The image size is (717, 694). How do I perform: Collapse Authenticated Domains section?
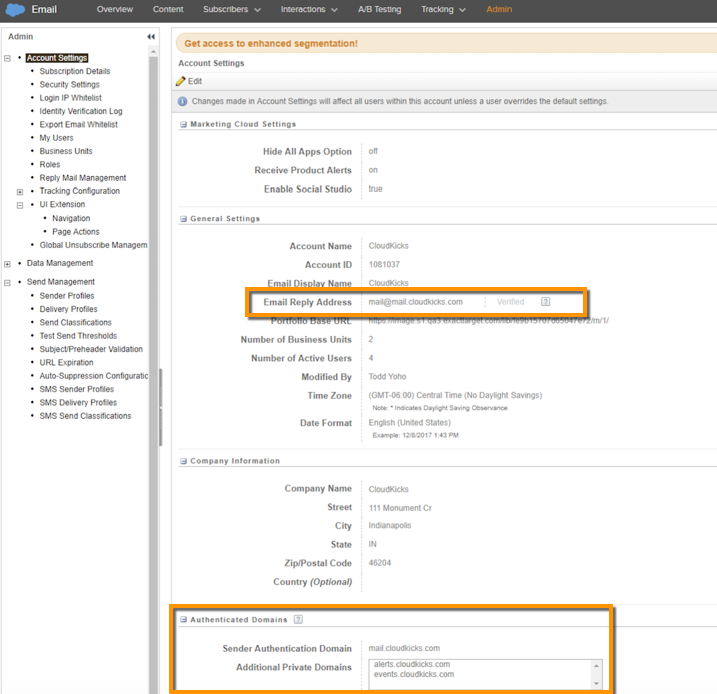pos(183,619)
